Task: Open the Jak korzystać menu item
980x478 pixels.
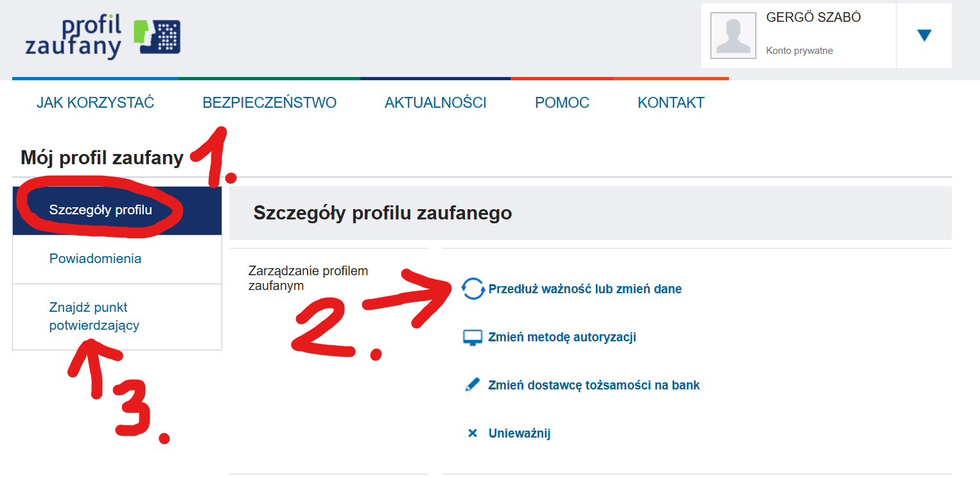Action: tap(96, 103)
